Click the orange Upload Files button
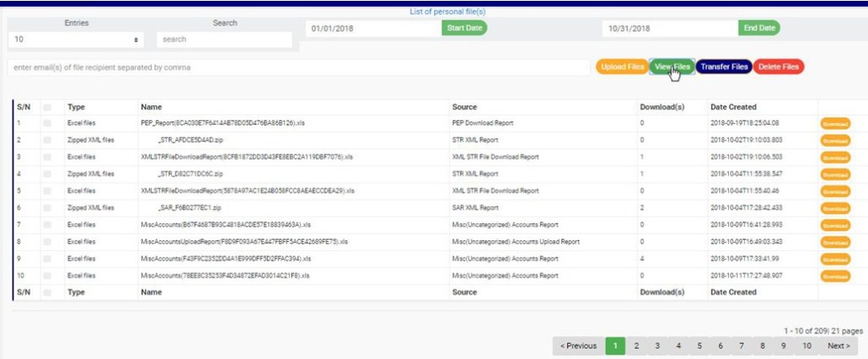 click(621, 67)
